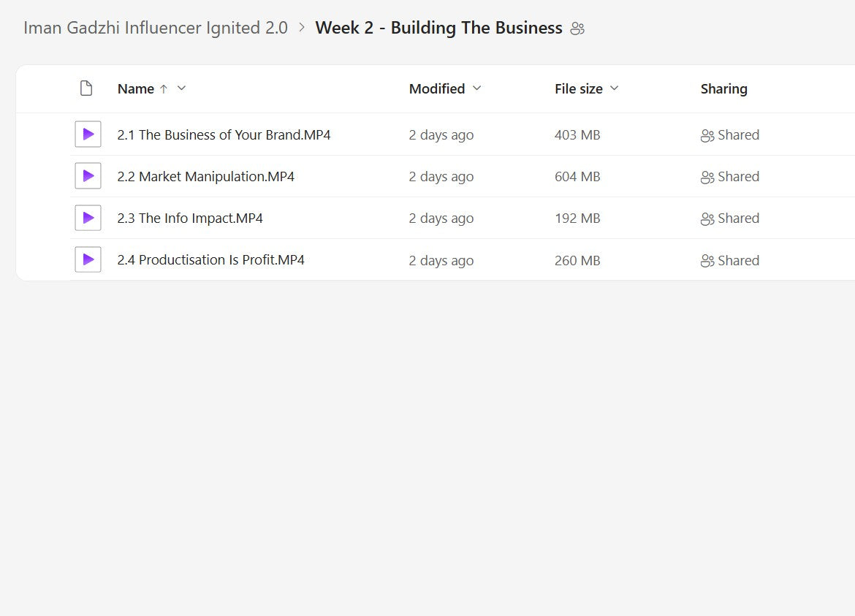Open 2.2 Market Manipulation.MP4 file
Image resolution: width=855 pixels, height=616 pixels.
(205, 176)
